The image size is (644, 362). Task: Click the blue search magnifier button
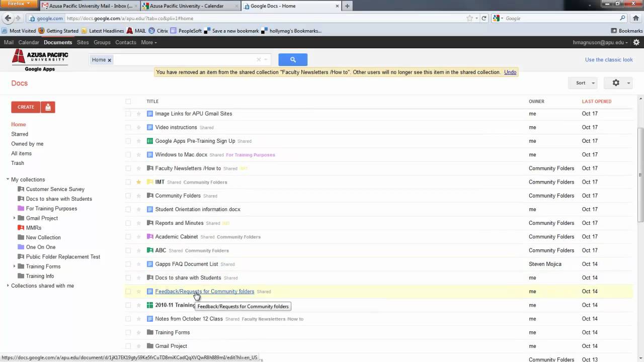293,59
